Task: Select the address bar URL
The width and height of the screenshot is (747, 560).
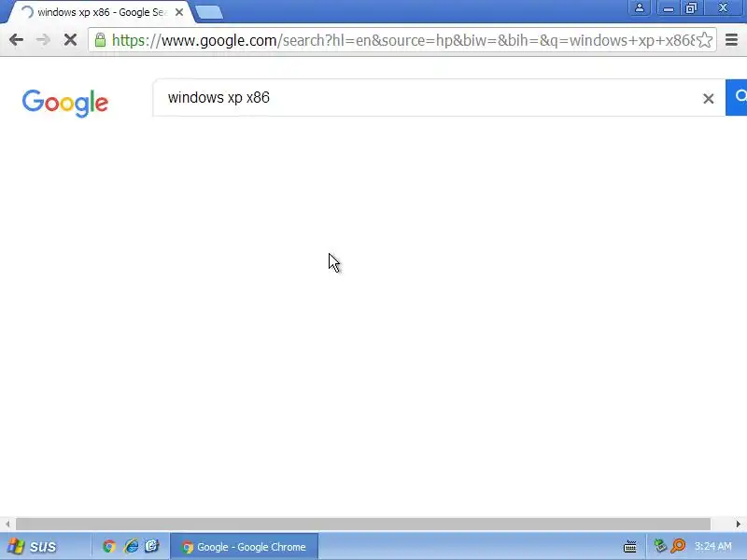Action: point(403,40)
